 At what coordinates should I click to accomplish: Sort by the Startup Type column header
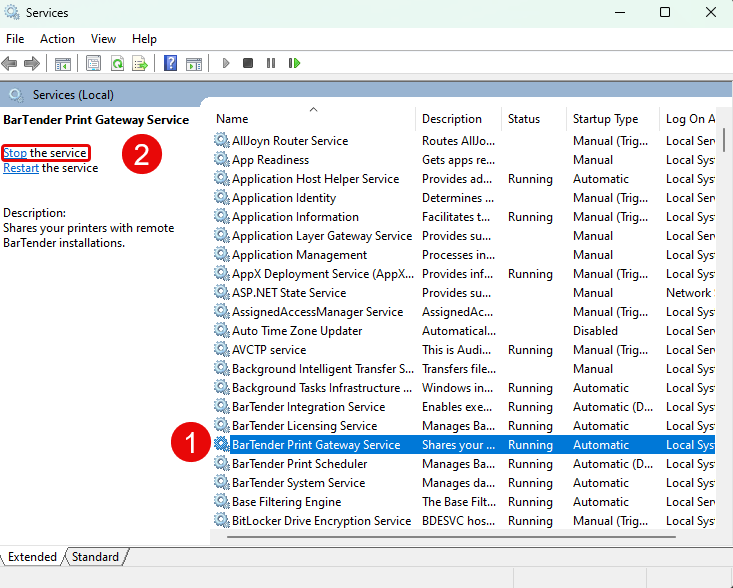coord(613,119)
